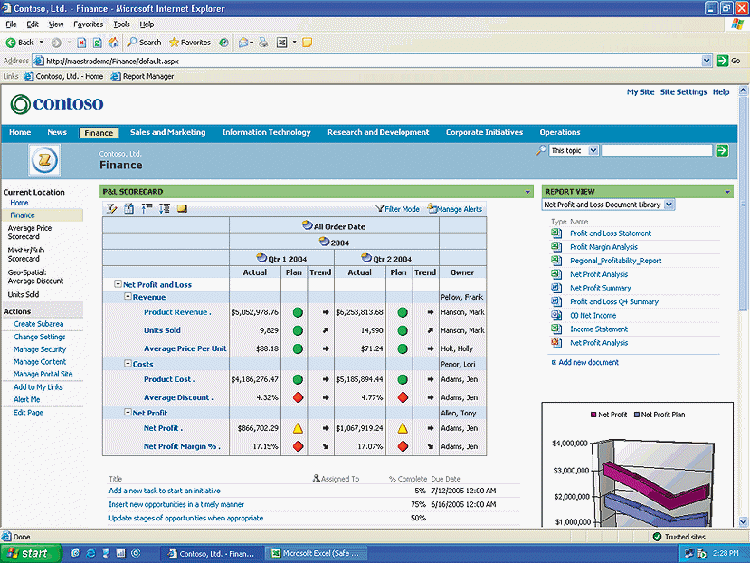Image resolution: width=750 pixels, height=563 pixels.
Task: Click inside the banner search text field
Action: coord(657,151)
